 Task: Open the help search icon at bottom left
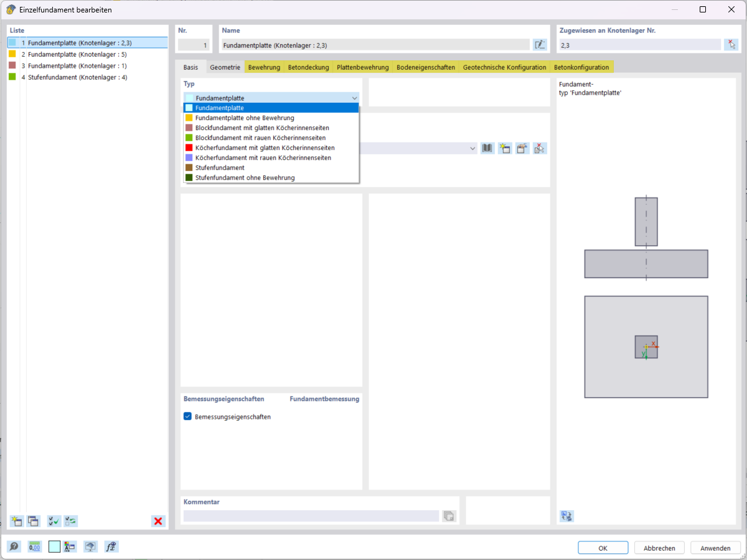click(x=14, y=547)
